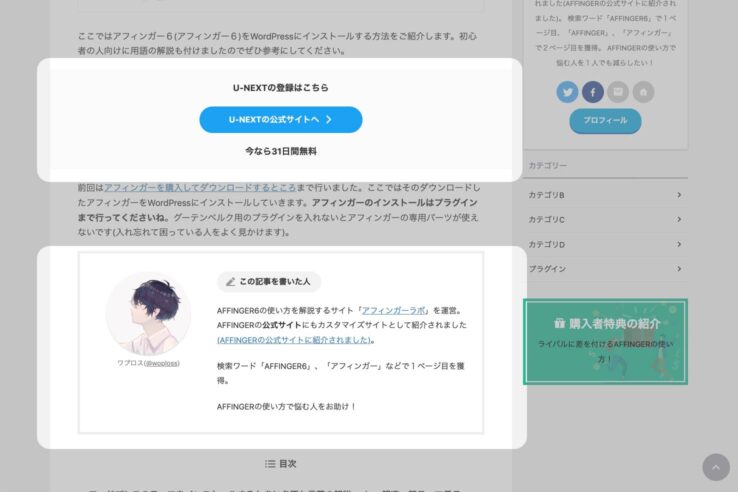The height and width of the screenshot is (492, 738).
Task: Select カテゴリD in category list
Action: pos(605,244)
